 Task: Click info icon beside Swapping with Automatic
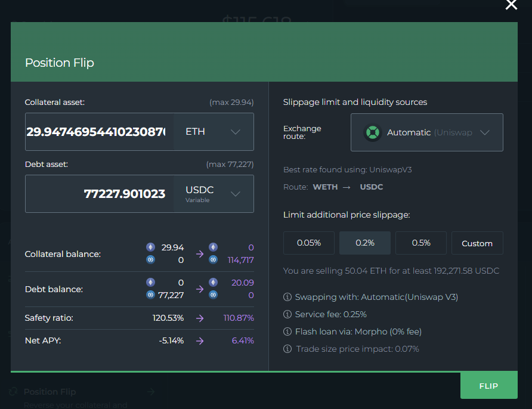click(287, 297)
